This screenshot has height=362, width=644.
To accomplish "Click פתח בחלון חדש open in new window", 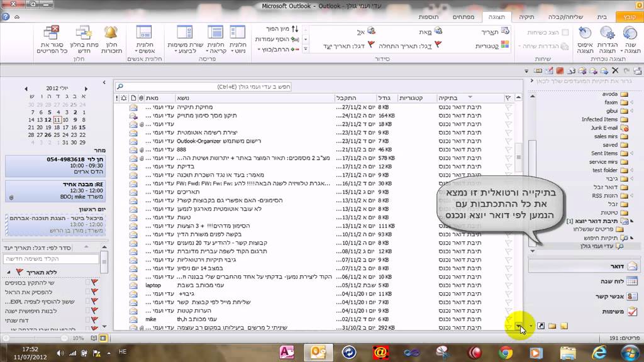I will (84, 40).
